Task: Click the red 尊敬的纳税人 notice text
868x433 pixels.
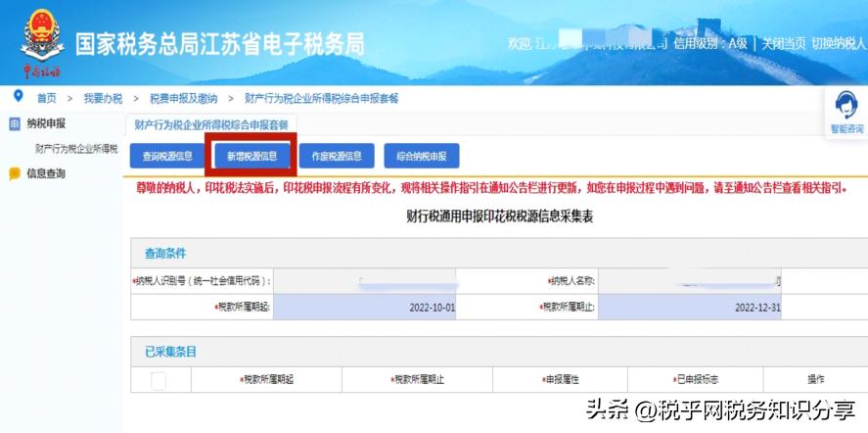Action: (x=492, y=188)
